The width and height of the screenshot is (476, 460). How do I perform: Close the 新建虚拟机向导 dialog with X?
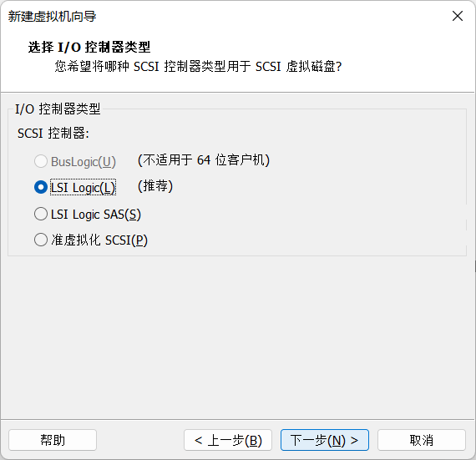(x=457, y=16)
